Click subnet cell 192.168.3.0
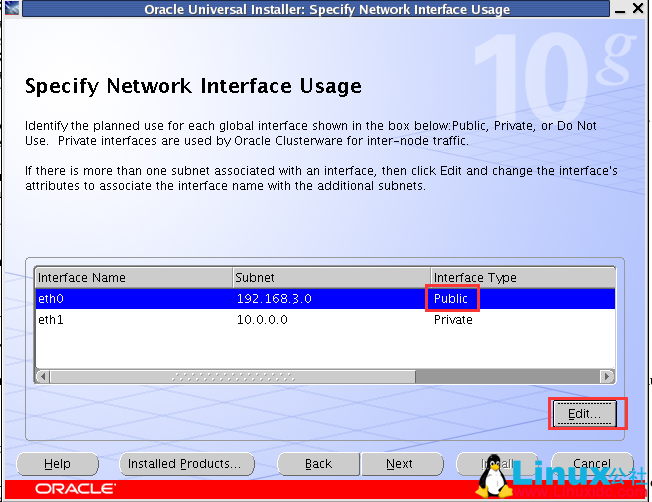Viewport: 652px width, 502px height. tap(331, 299)
